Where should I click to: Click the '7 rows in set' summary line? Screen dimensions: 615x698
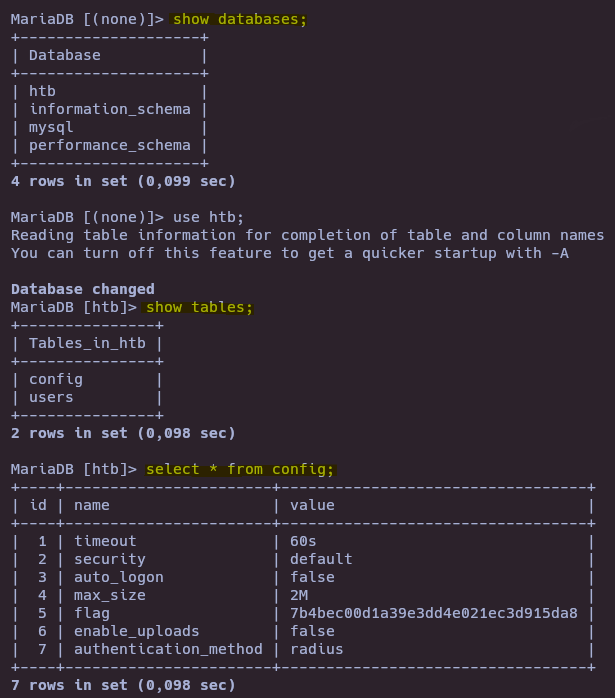point(123,686)
